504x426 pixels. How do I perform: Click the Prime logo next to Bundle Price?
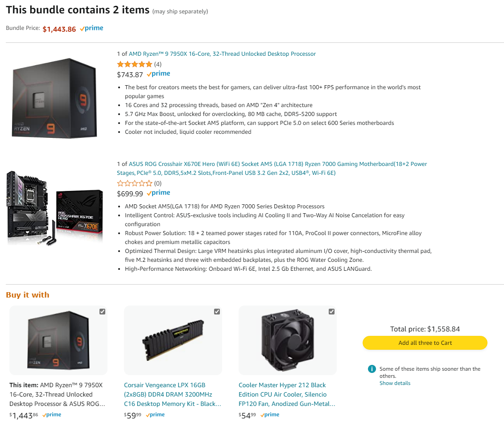91,29
